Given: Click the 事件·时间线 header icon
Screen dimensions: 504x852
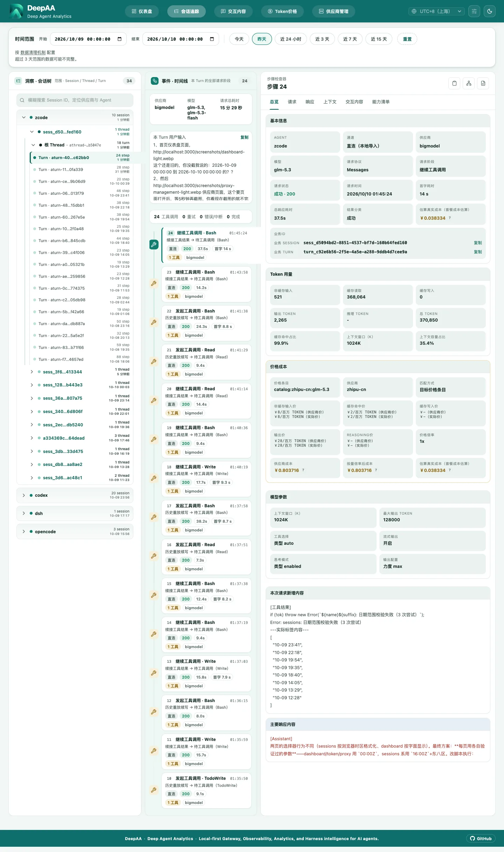Looking at the screenshot, I should (x=155, y=81).
